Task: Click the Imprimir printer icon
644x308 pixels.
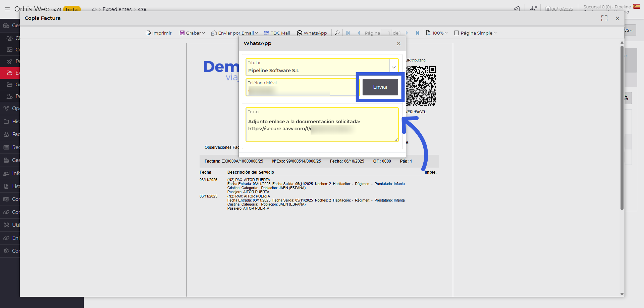Action: pyautogui.click(x=148, y=33)
